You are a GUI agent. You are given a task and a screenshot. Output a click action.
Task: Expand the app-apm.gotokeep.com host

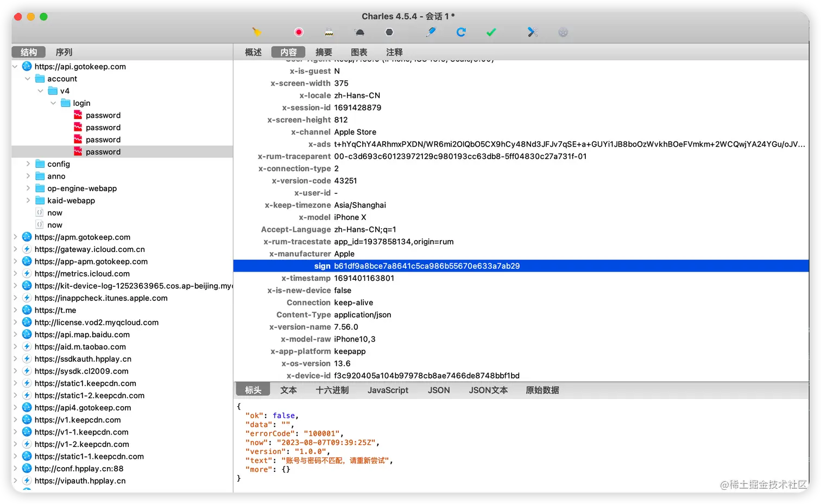pos(15,261)
